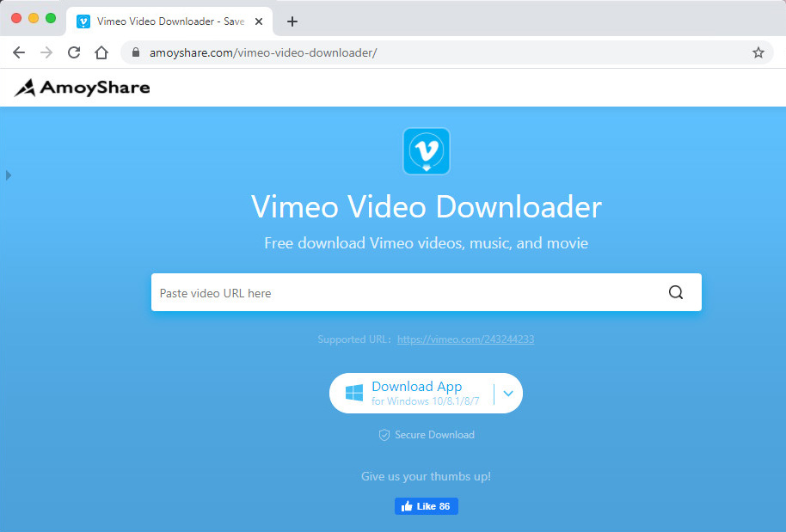The width and height of the screenshot is (786, 532).
Task: Click 'Free download Vimeo videos' subtitle
Action: tap(427, 243)
